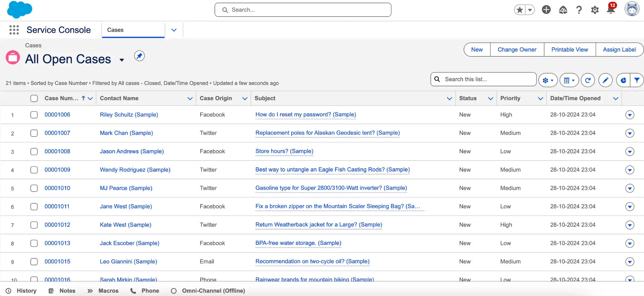Tick the checkbox for case 00001006
644x296 pixels.
[x=34, y=115]
